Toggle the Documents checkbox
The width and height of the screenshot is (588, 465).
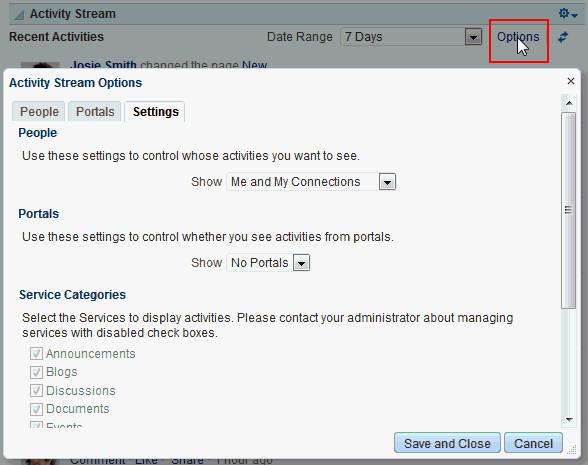[x=36, y=409]
